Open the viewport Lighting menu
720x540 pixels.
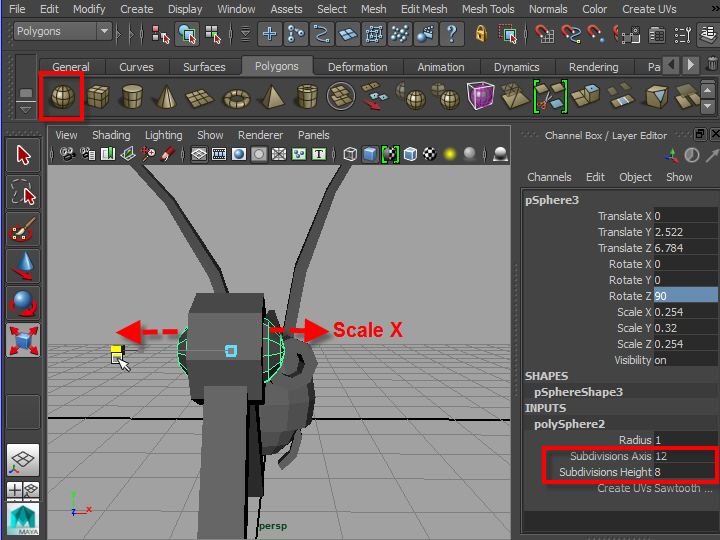163,135
